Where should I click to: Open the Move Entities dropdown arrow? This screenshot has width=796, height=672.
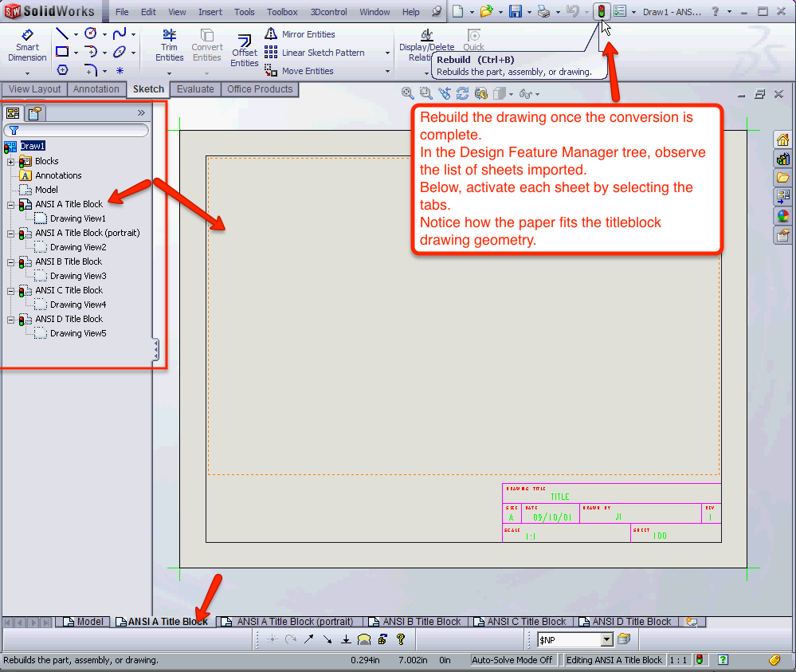[x=387, y=71]
